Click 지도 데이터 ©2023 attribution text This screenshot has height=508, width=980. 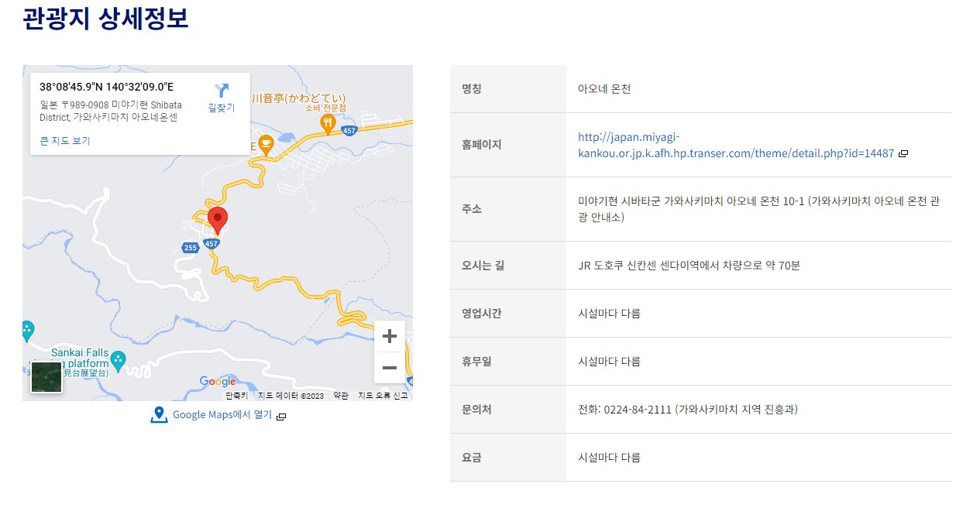291,395
